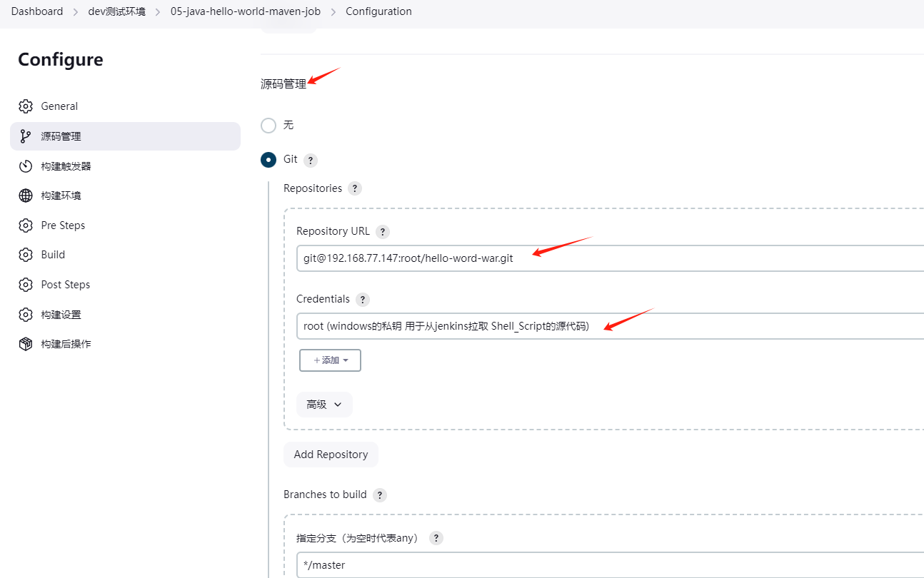
Task: Go to 构建触发器 section
Action: point(125,166)
